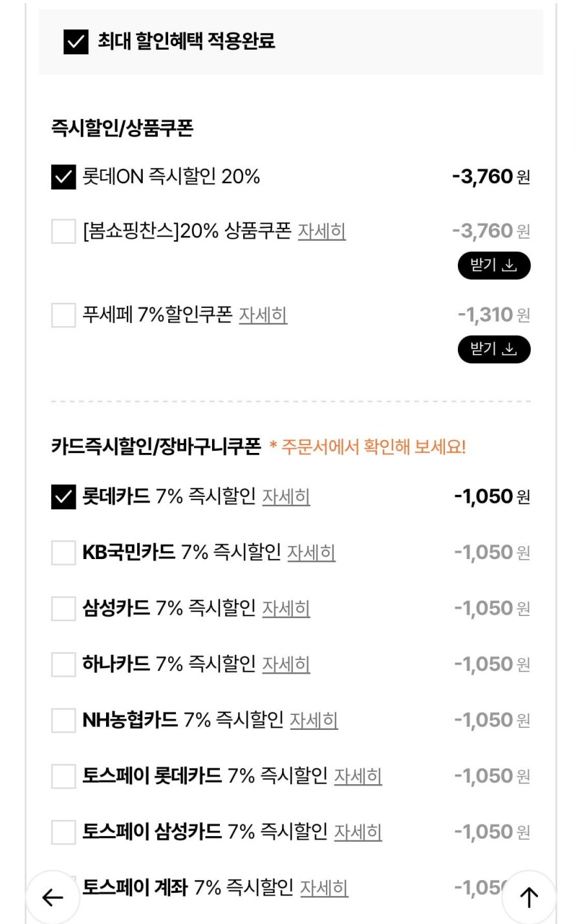Tap the scroll-to-top arrow icon
This screenshot has width=582, height=924.
click(529, 897)
